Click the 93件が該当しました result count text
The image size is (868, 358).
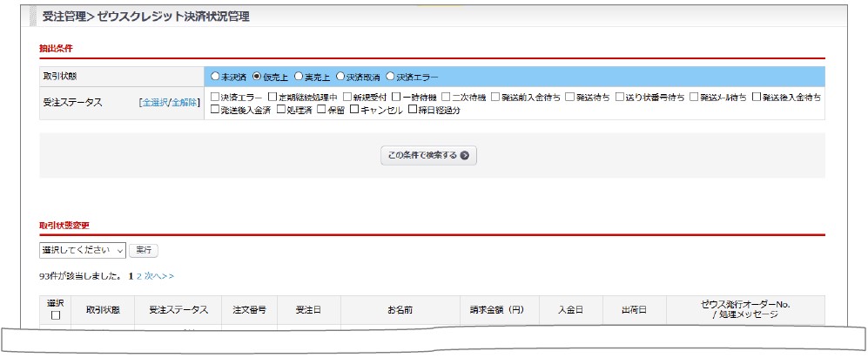pos(80,276)
